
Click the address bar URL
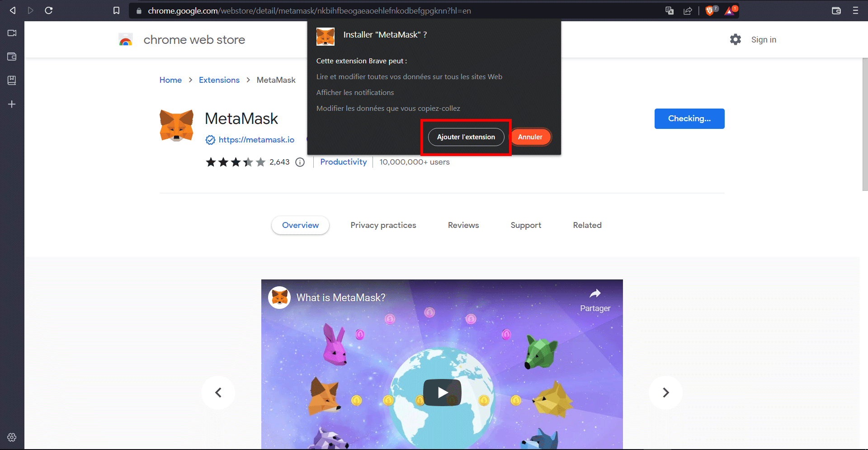[x=309, y=10]
